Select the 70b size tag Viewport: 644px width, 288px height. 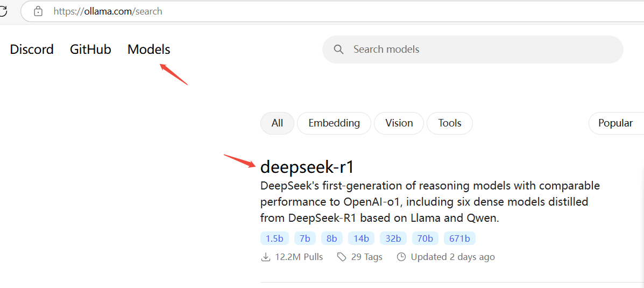coord(425,238)
